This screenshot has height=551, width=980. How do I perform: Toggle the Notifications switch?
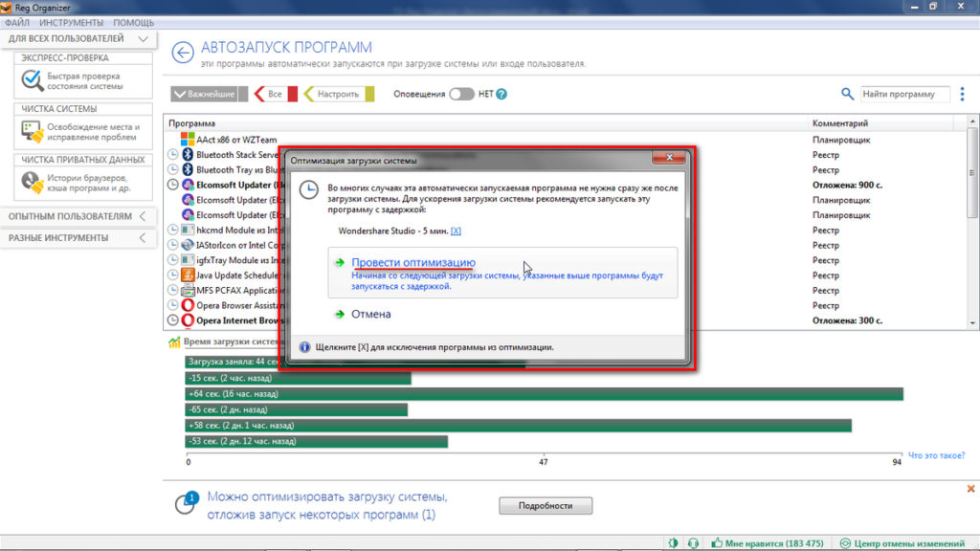pos(462,94)
